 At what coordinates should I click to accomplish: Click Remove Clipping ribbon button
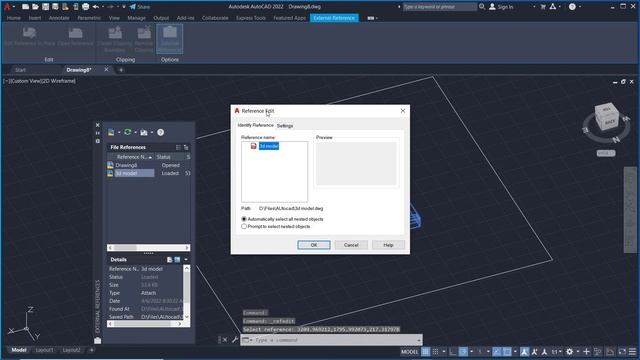(x=144, y=39)
